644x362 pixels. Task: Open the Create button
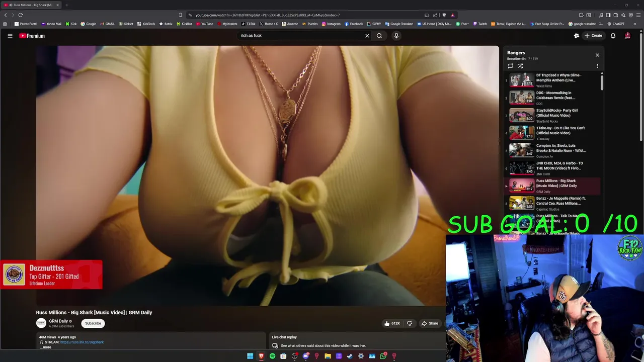[593, 36]
